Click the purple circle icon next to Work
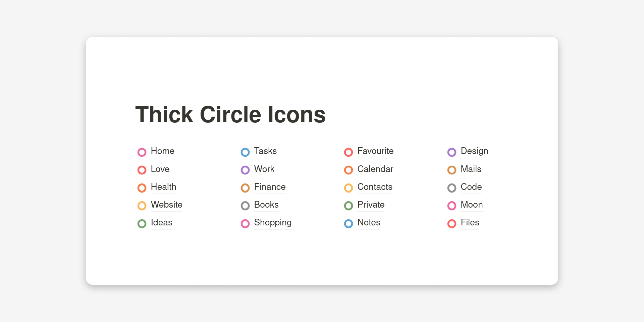The height and width of the screenshot is (322, 644). (245, 170)
